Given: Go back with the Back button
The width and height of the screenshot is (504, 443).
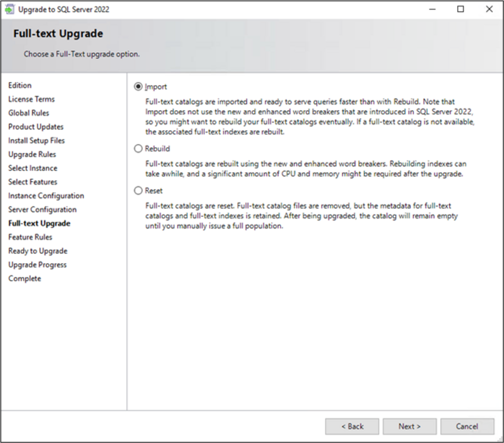Looking at the screenshot, I should (x=352, y=426).
